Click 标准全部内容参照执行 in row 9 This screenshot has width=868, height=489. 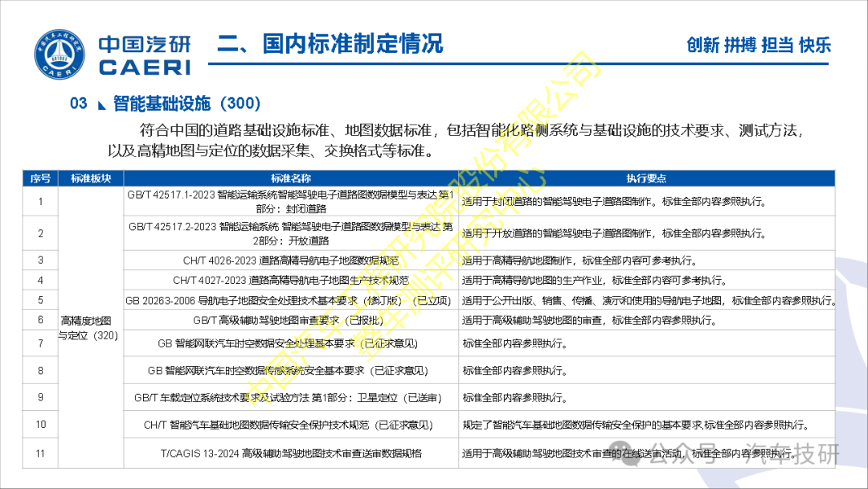click(x=515, y=397)
